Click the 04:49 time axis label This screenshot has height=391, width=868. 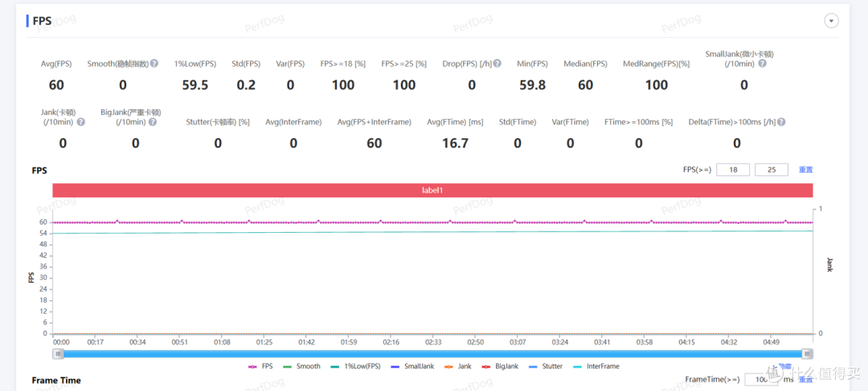point(771,342)
